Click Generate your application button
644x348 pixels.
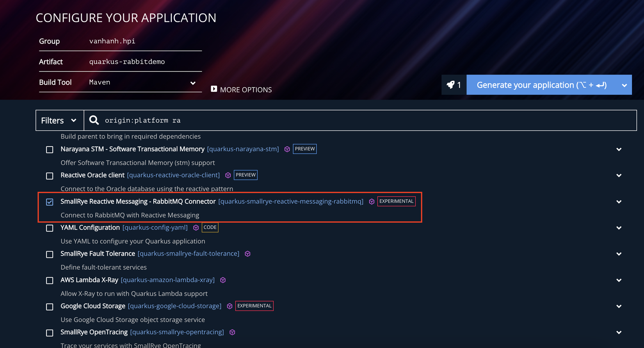point(542,85)
